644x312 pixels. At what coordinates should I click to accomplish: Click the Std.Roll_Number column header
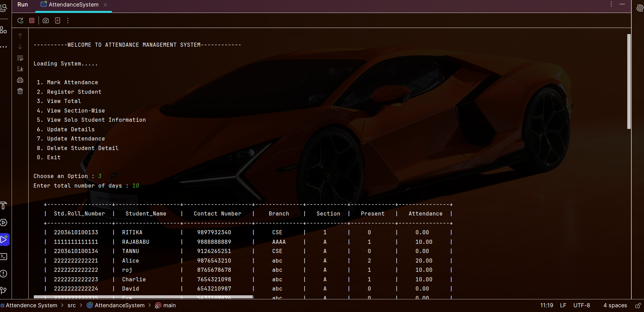coord(79,214)
